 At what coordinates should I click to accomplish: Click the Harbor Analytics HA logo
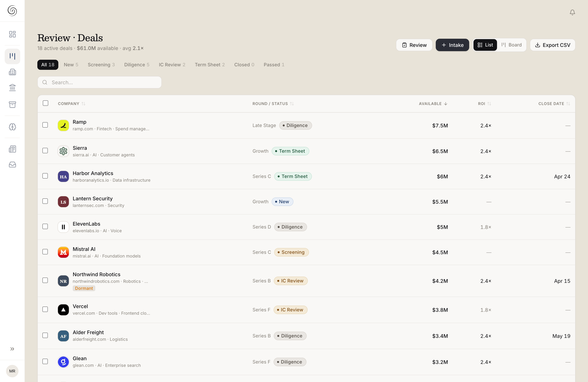click(x=63, y=176)
